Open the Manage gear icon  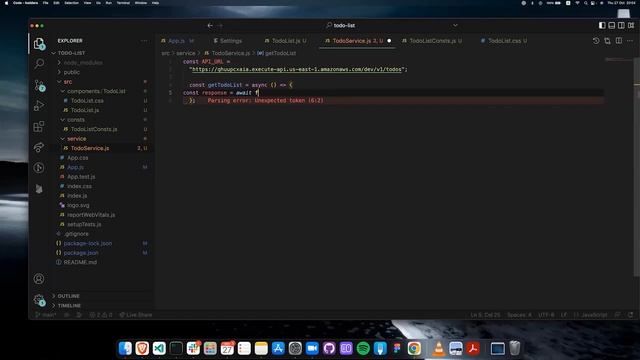point(39,300)
